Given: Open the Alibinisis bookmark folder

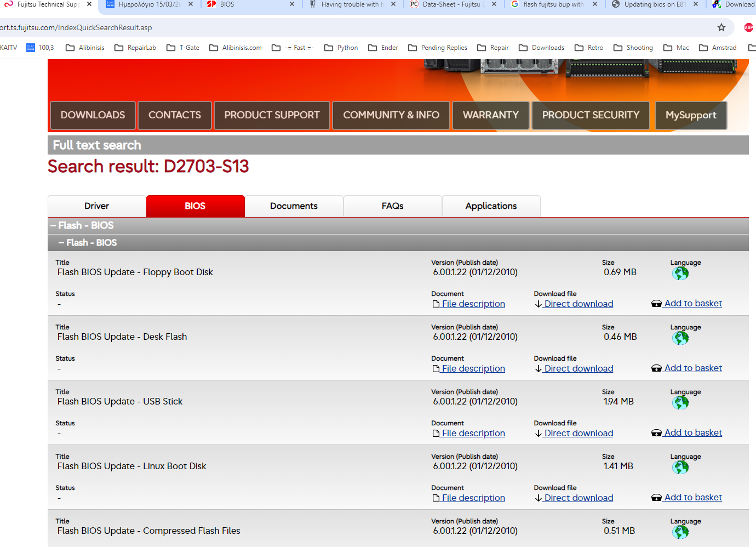Looking at the screenshot, I should (x=85, y=48).
